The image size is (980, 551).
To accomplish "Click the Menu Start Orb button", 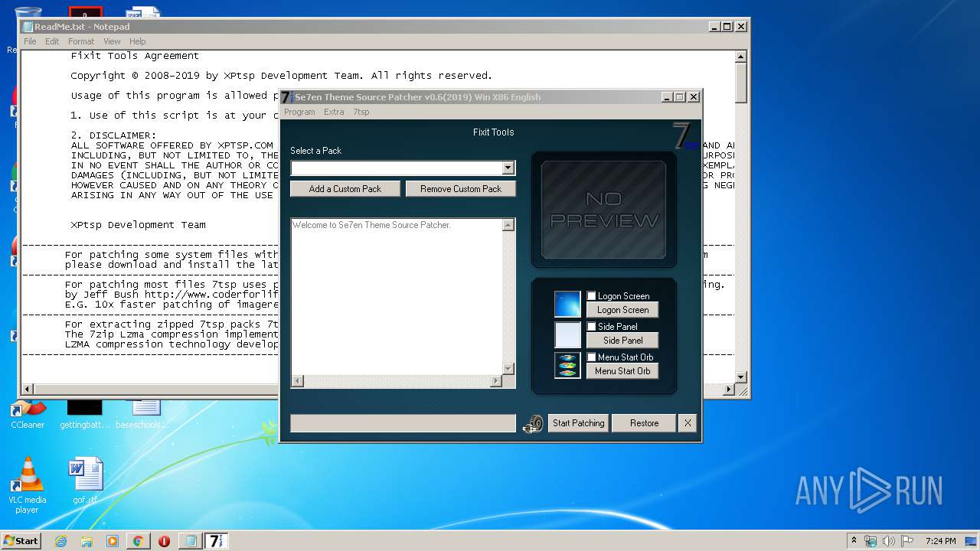I will point(622,371).
